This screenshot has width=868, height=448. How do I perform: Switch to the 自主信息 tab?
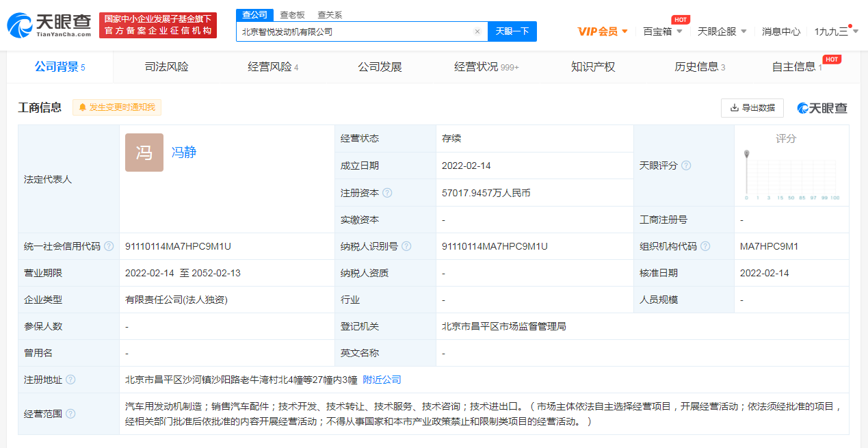pyautogui.click(x=797, y=67)
